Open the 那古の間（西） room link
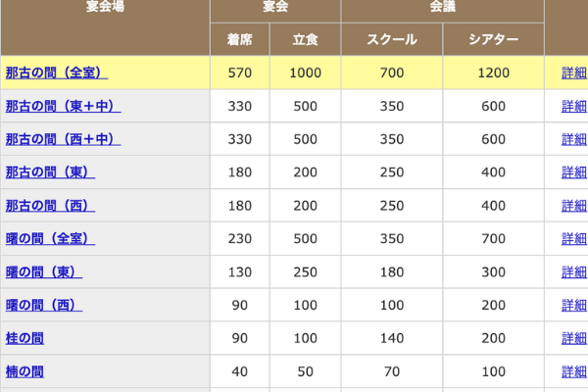588x392 pixels. click(x=50, y=206)
